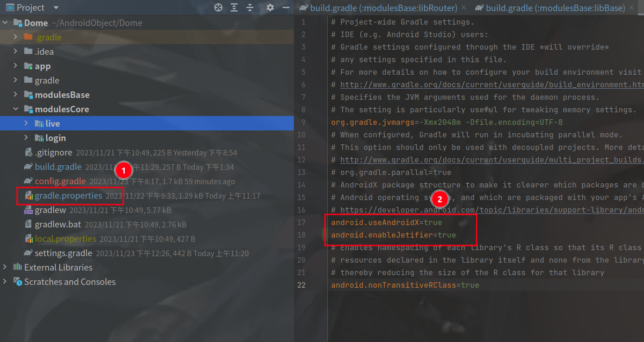644x342 pixels.
Task: Click the config.gradle elephant icon
Action: [28, 181]
